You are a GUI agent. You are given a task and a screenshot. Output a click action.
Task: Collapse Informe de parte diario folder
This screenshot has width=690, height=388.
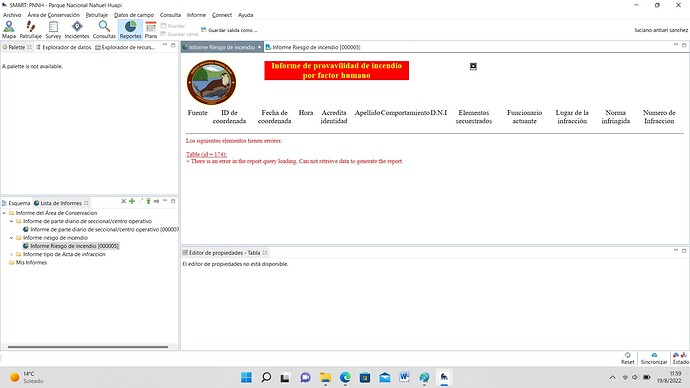[x=12, y=221]
